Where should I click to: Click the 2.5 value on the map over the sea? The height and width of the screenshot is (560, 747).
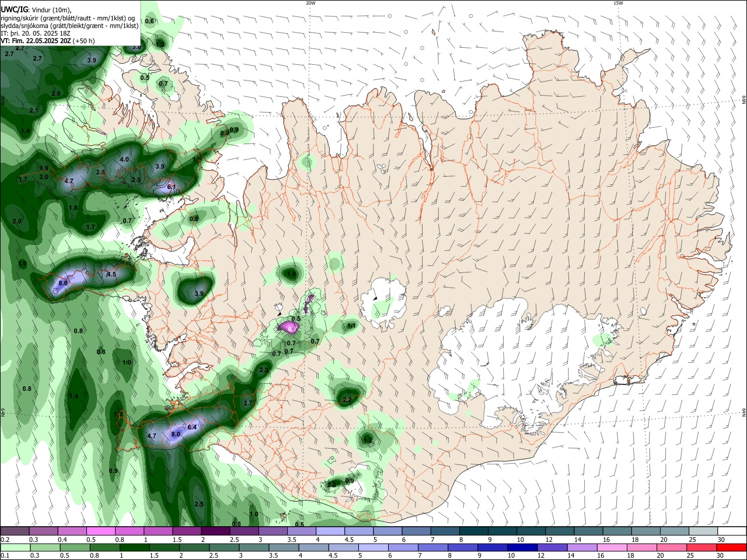(x=199, y=504)
